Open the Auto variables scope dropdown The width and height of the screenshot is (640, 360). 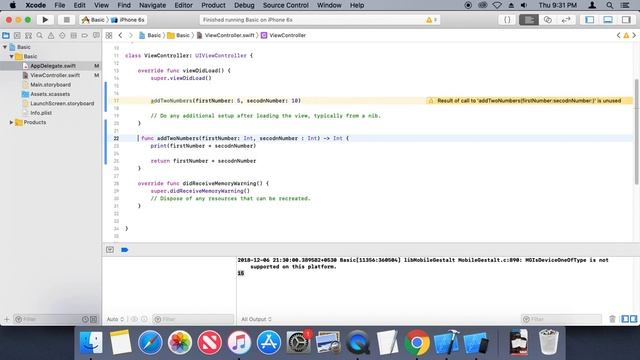(115, 319)
